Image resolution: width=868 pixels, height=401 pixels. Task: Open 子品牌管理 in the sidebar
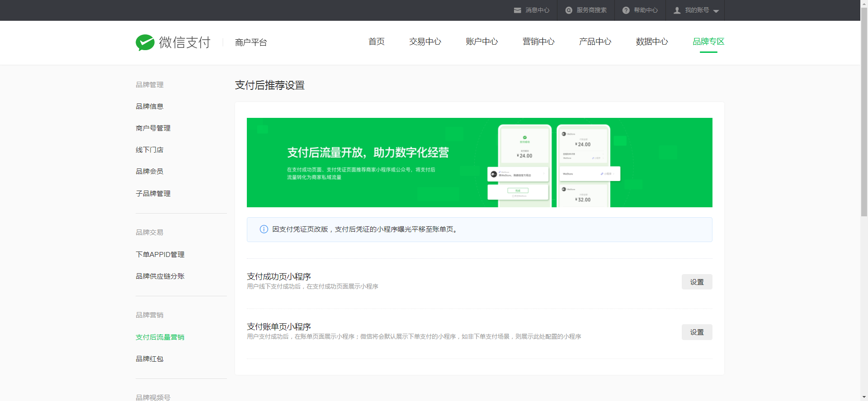[153, 194]
